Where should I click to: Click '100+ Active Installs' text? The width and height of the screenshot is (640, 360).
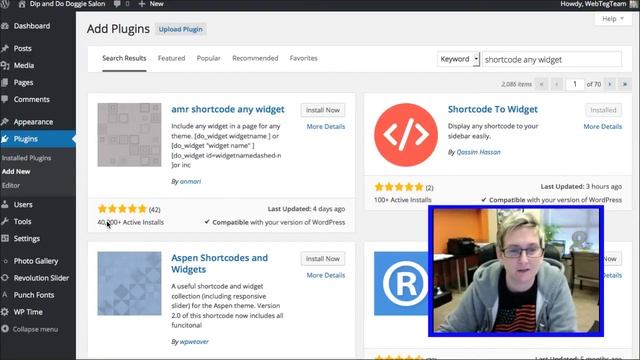tap(402, 200)
